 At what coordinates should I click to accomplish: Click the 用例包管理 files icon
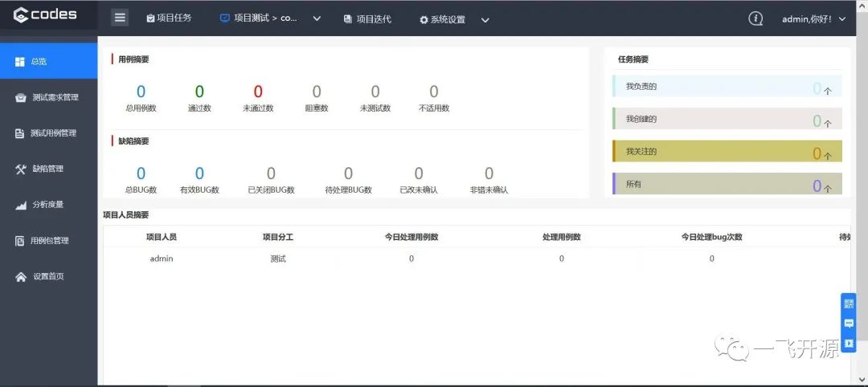click(x=19, y=241)
